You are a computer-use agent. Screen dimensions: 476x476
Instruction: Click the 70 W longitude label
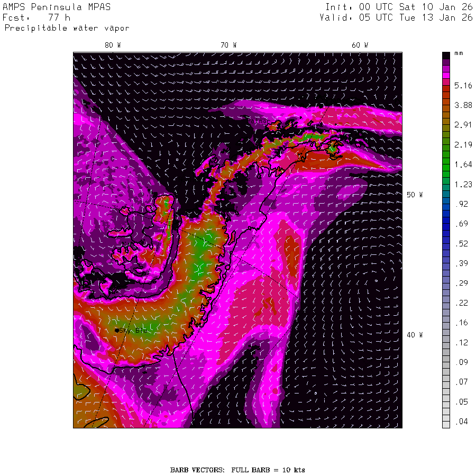(x=228, y=45)
